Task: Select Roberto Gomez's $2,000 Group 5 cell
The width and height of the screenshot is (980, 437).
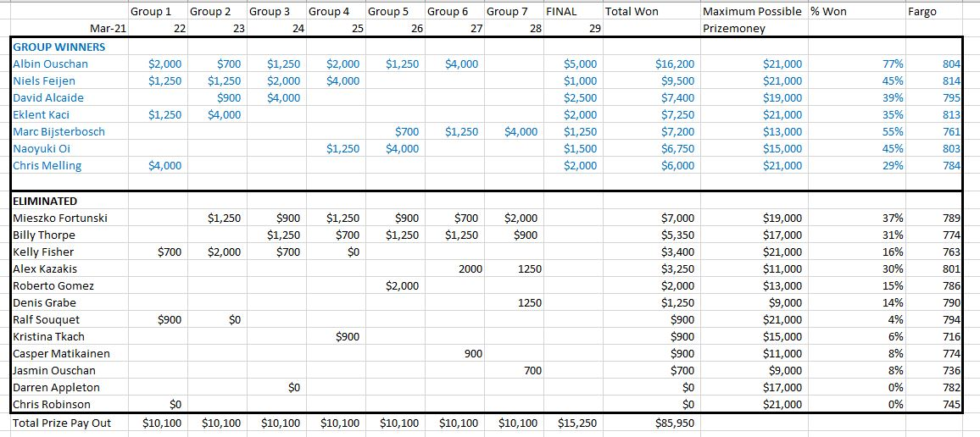Action: pyautogui.click(x=402, y=285)
